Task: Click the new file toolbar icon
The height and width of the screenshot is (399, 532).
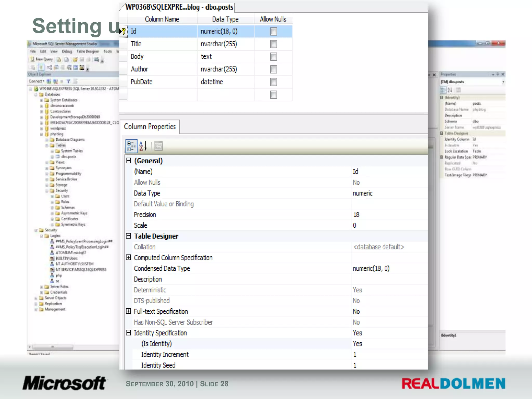Action: pyautogui.click(x=59, y=59)
